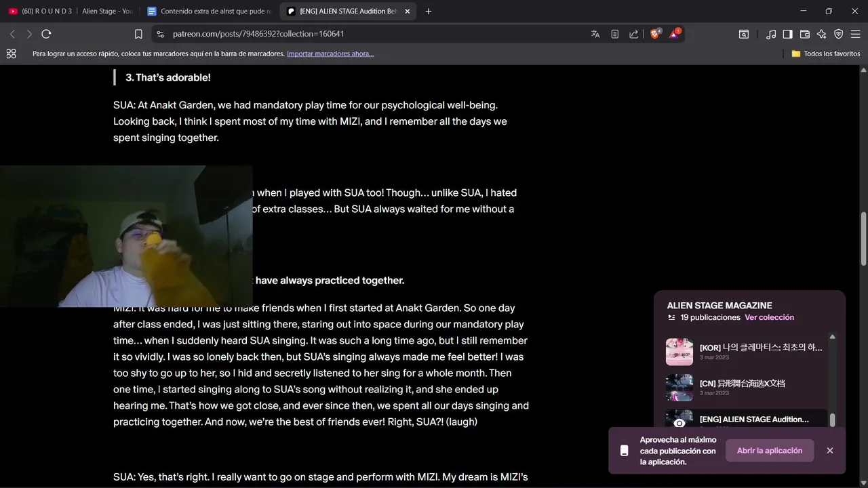Viewport: 868px width, 488px height.
Task: Click Abrir la aplicación button
Action: click(x=770, y=451)
